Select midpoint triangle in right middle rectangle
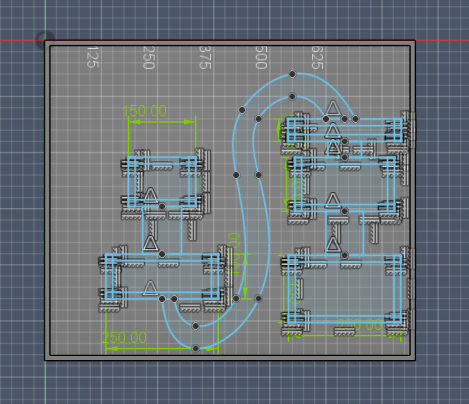Screen dimensions: 469x404 click(x=332, y=200)
